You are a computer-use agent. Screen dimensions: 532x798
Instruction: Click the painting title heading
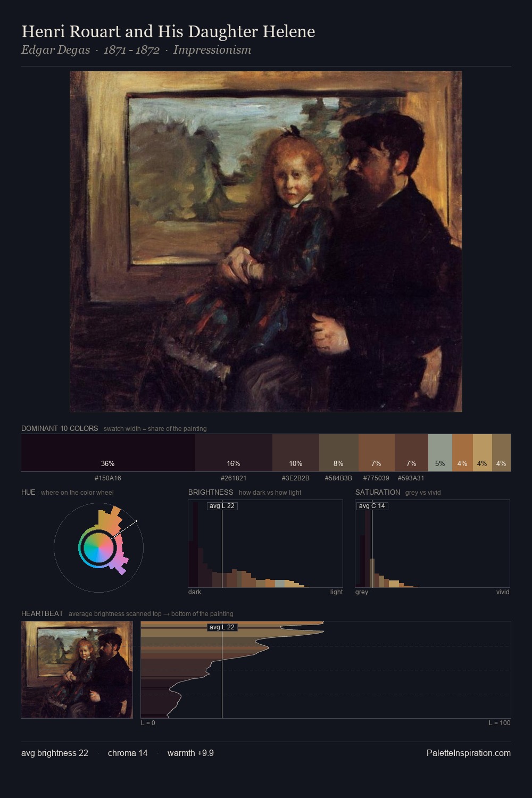168,31
